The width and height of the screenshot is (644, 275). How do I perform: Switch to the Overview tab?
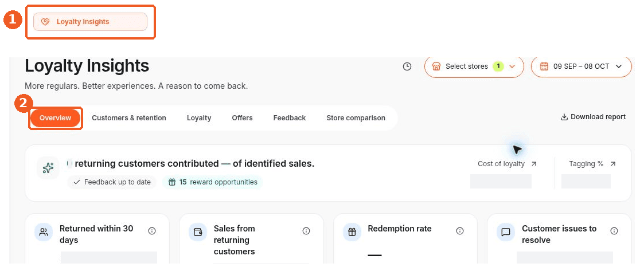click(56, 118)
